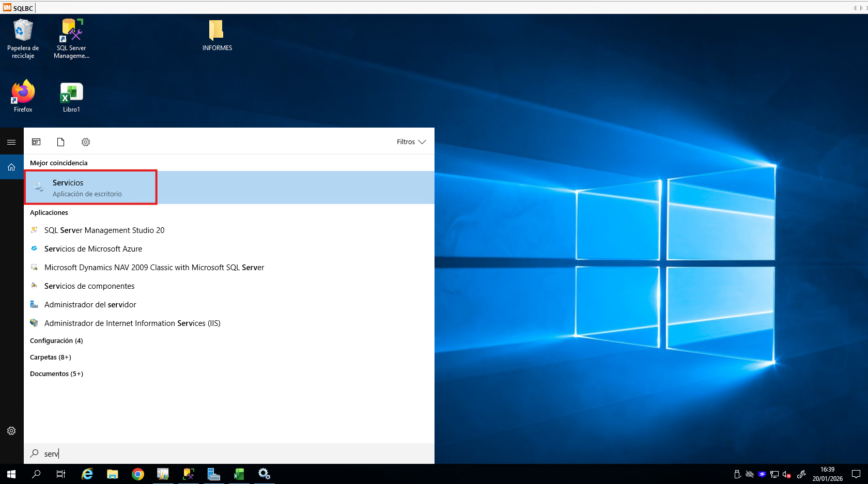Click the pen input tray icon
The image size is (868, 484).
pyautogui.click(x=801, y=474)
